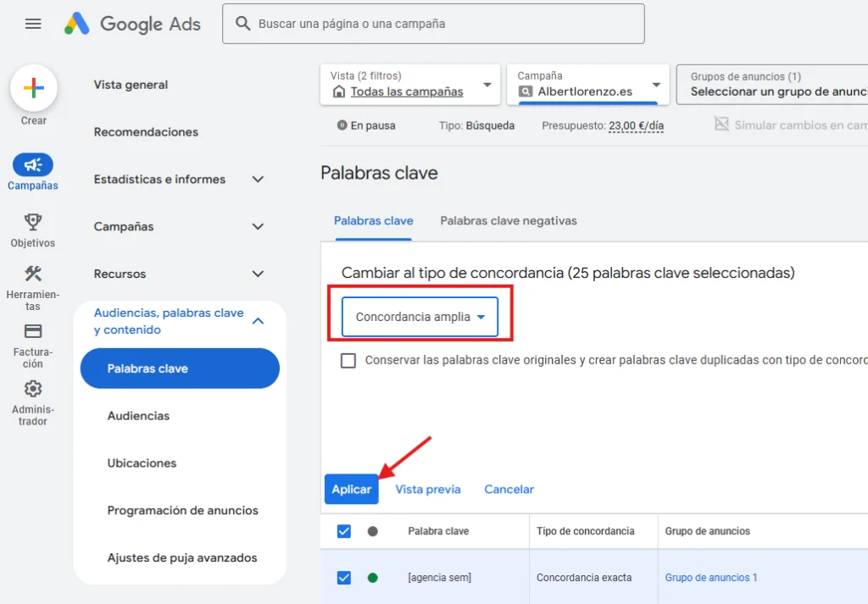
Task: Click the green status dot for [agencia sem]
Action: click(x=373, y=578)
